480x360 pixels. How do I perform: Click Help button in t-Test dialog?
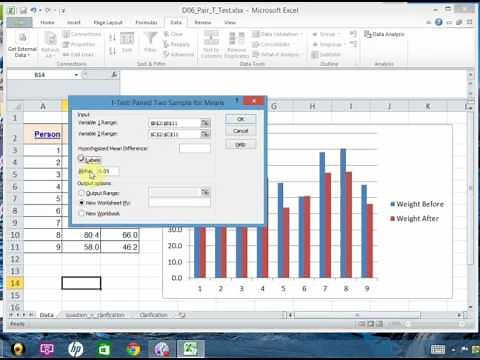point(241,145)
